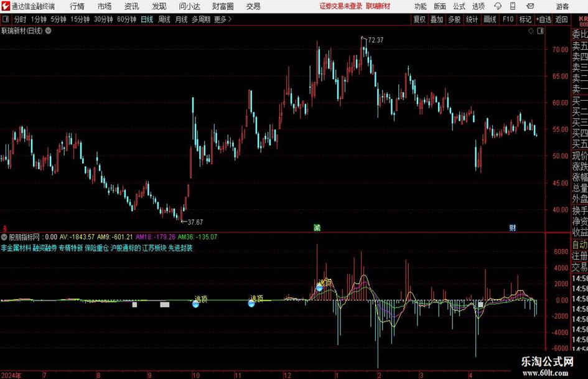Click the customer service headset icon
This screenshot has width=588, height=379.
click(498, 6)
